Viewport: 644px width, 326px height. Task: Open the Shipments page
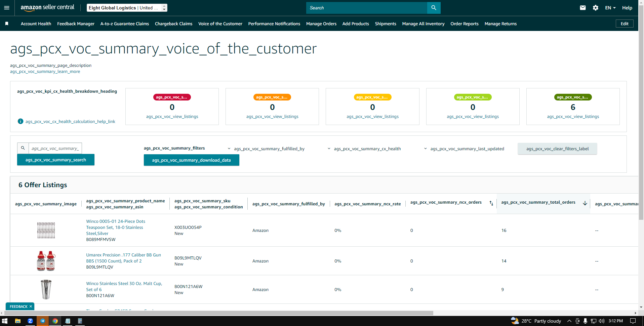[x=386, y=24]
